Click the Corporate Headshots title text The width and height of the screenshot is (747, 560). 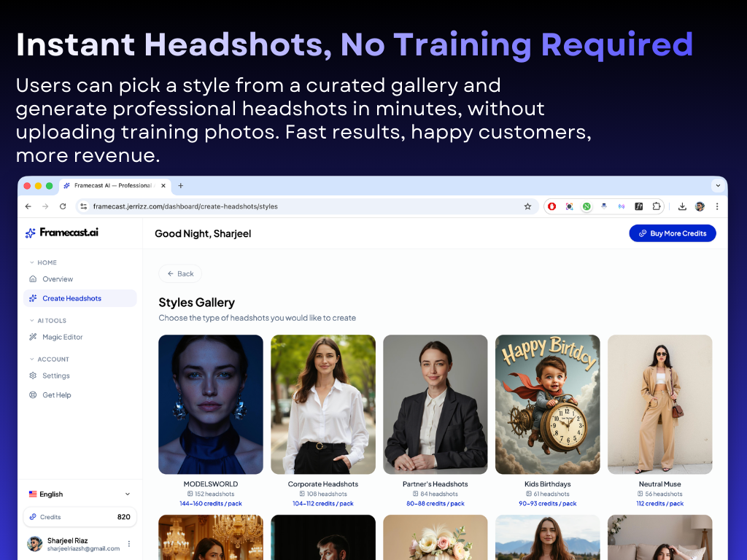(x=323, y=484)
